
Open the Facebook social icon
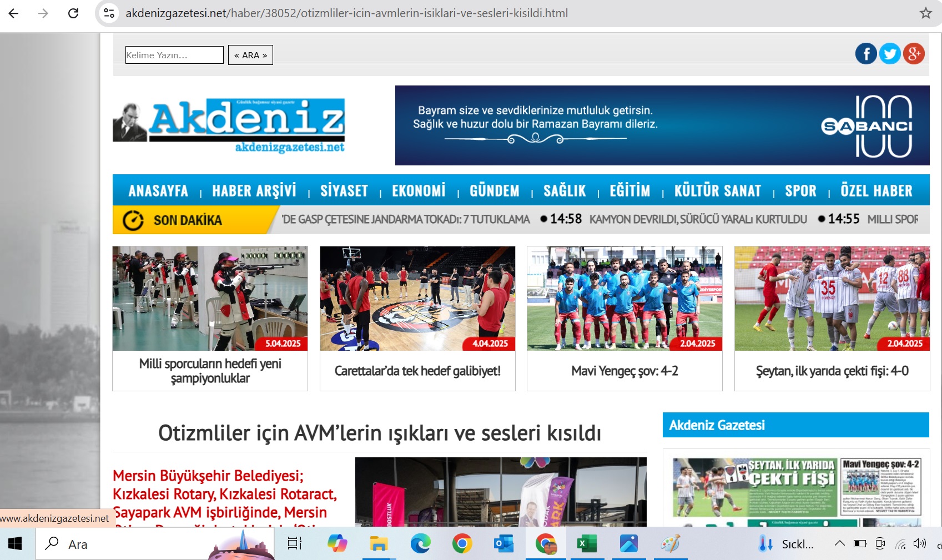click(866, 54)
